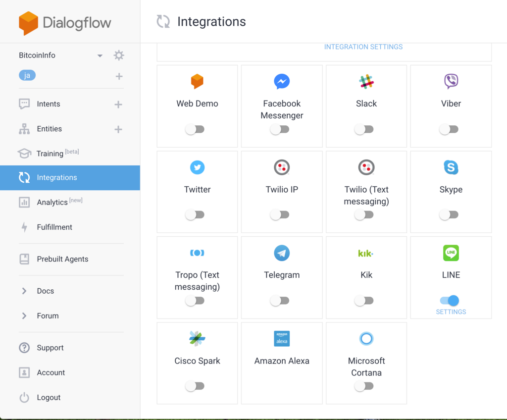507x420 pixels.
Task: Enable the Web Demo toggle
Action: point(195,129)
